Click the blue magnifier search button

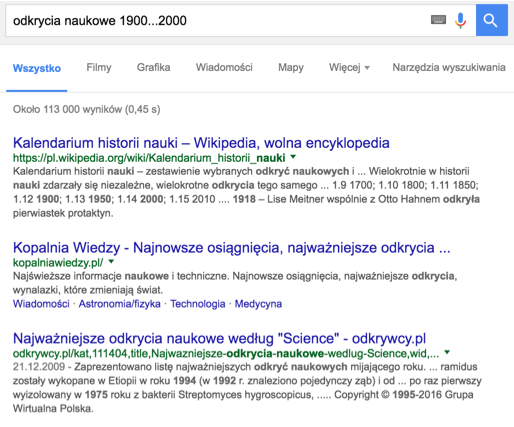tap(492, 20)
